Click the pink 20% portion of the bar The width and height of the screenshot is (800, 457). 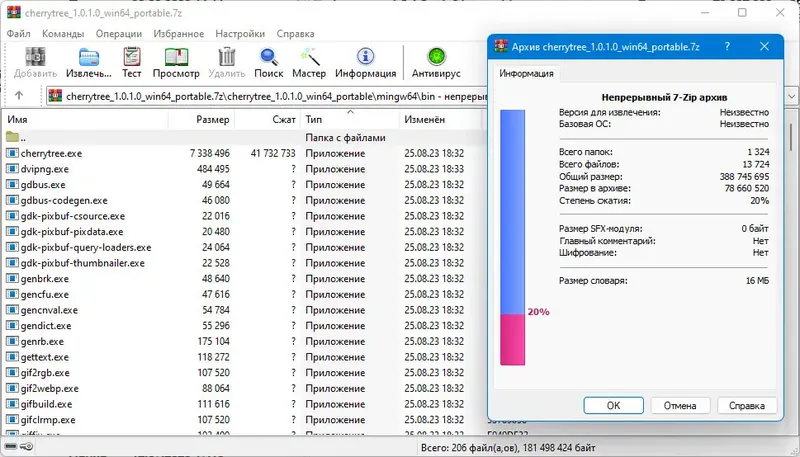[x=512, y=339]
